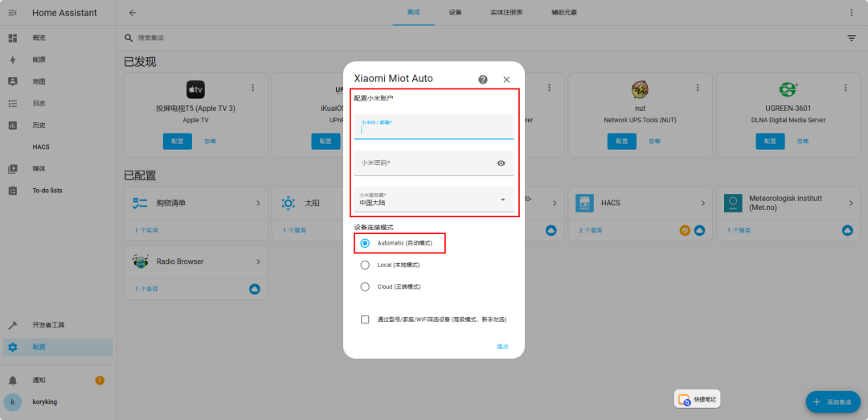Screen dimensions: 868x420
Task: Collapse the sidebar with the menu icon
Action: (x=13, y=12)
